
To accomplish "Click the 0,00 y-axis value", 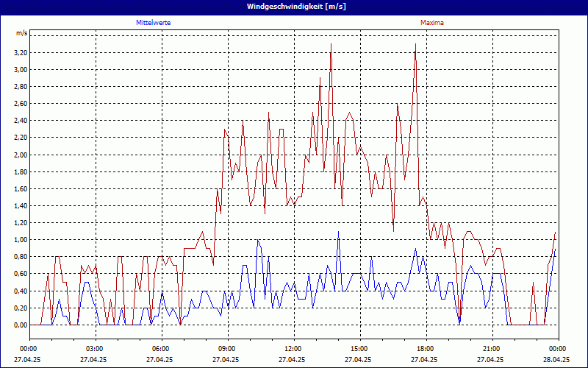I will (21, 325).
